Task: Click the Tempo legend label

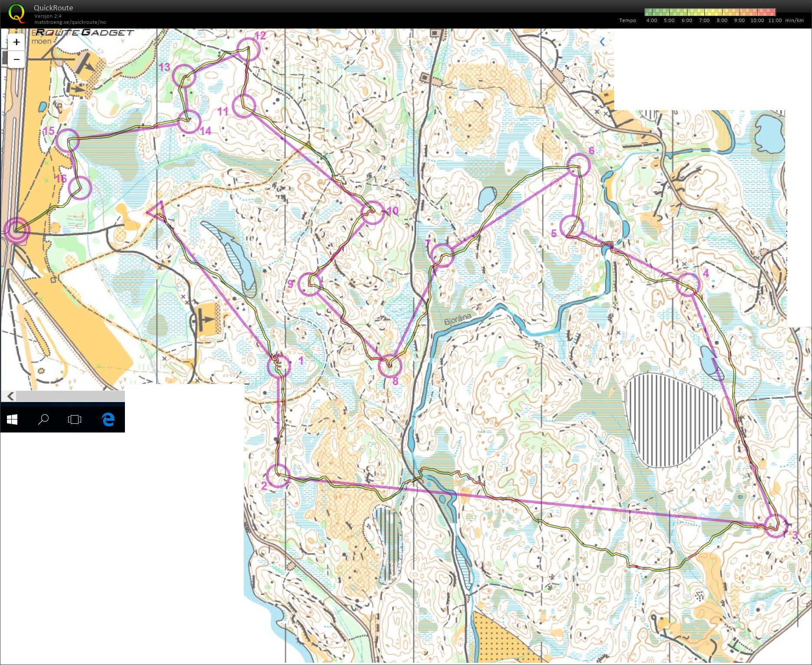Action: [628, 20]
